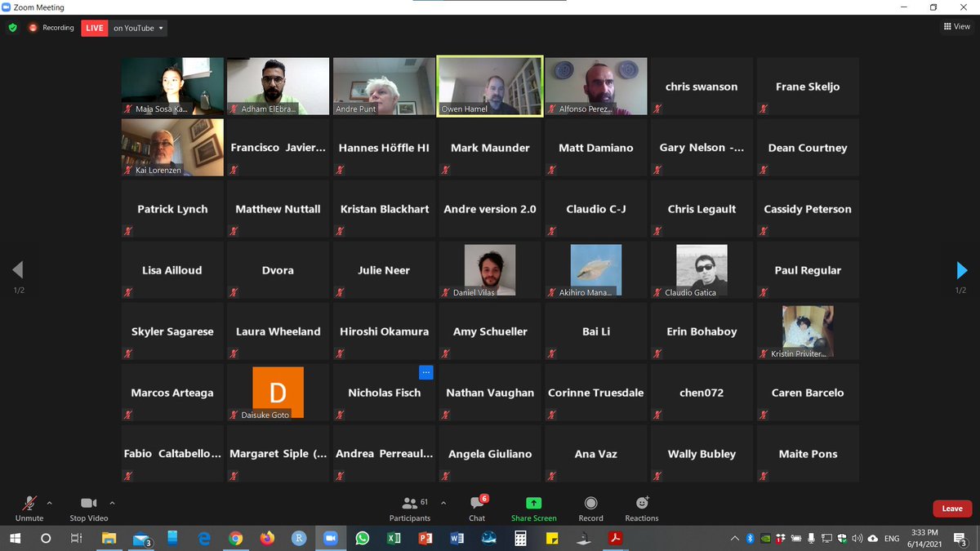This screenshot has width=980, height=551.
Task: Open the Participants panel
Action: 410,508
